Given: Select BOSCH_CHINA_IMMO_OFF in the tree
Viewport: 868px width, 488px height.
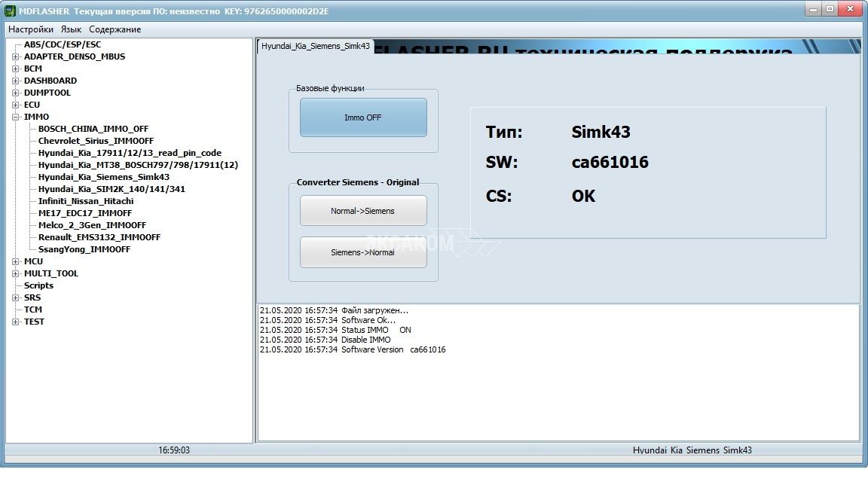Looking at the screenshot, I should [x=93, y=129].
